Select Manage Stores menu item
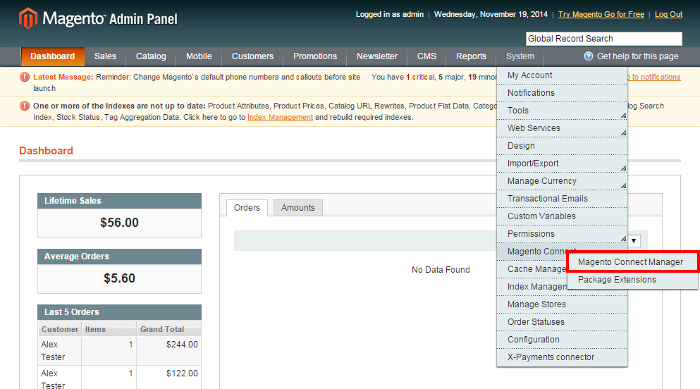This screenshot has height=389, width=700. (562, 305)
